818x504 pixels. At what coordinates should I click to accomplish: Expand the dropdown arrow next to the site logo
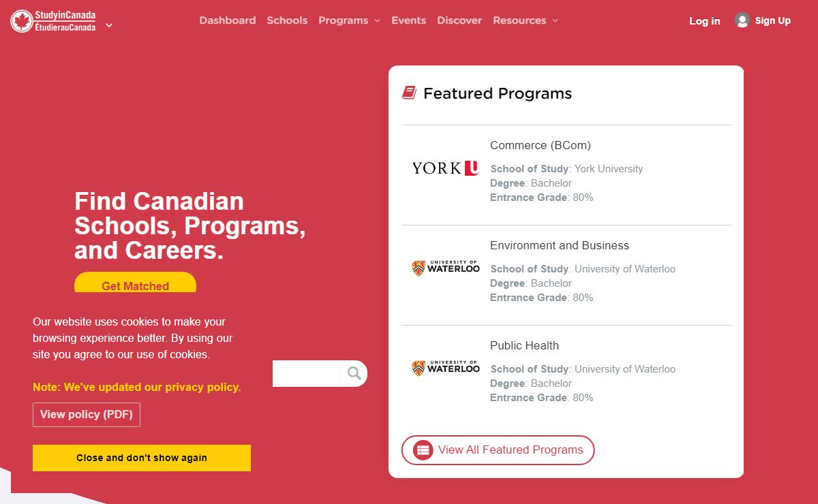[x=109, y=25]
